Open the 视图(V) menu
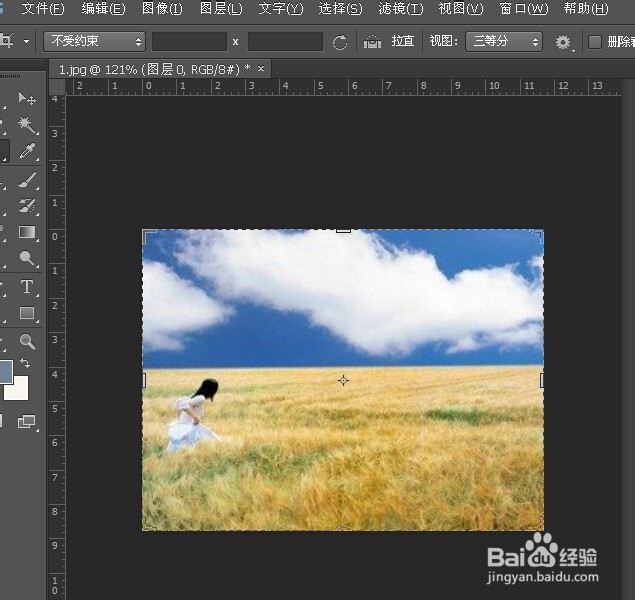635x600 pixels. tap(461, 9)
